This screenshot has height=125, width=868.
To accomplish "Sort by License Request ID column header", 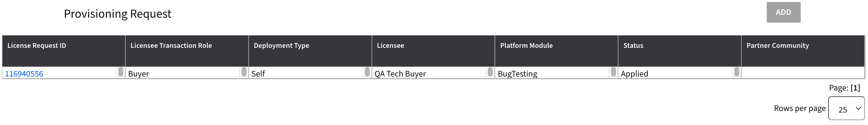I will pyautogui.click(x=37, y=46).
